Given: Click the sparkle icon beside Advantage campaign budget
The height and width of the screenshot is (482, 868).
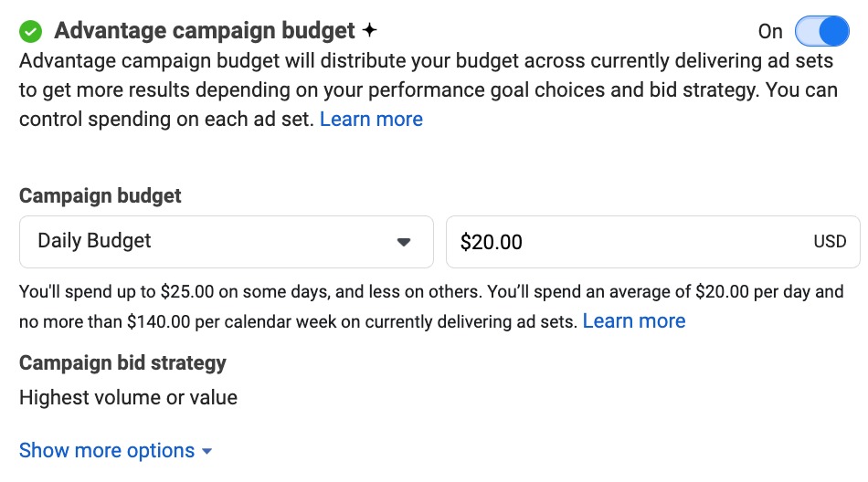Looking at the screenshot, I should [x=369, y=31].
